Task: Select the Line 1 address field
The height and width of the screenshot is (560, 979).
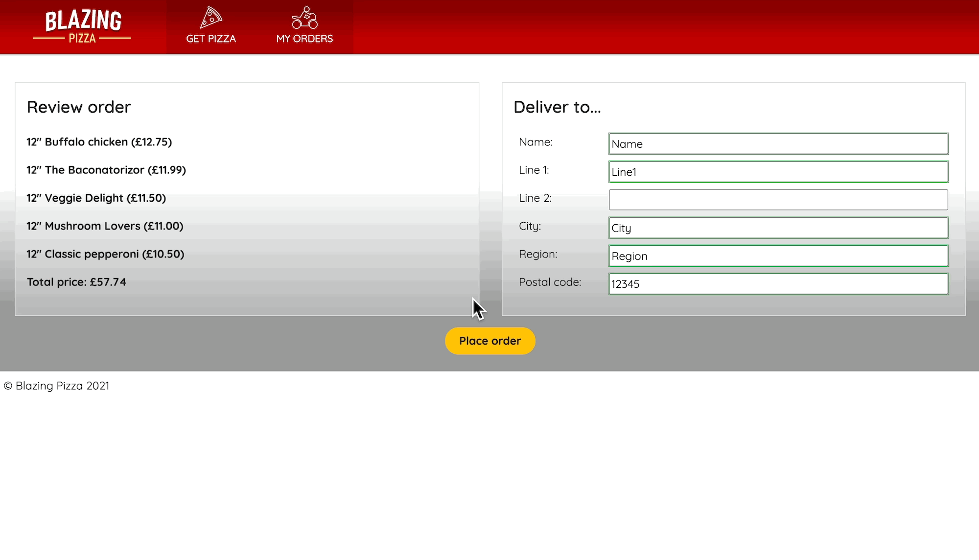Action: point(778,171)
